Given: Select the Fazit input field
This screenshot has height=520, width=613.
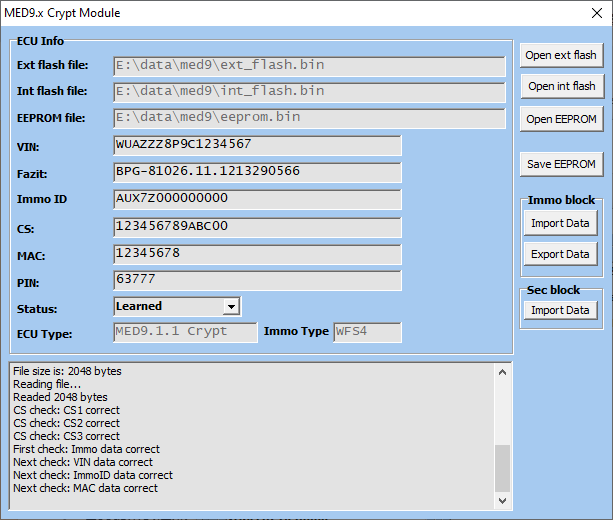Looking at the screenshot, I should point(257,172).
